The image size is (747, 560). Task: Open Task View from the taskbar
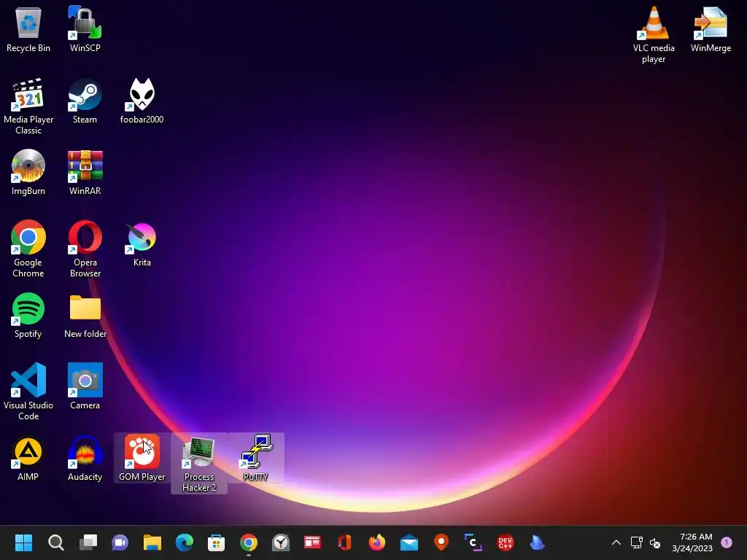point(88,542)
